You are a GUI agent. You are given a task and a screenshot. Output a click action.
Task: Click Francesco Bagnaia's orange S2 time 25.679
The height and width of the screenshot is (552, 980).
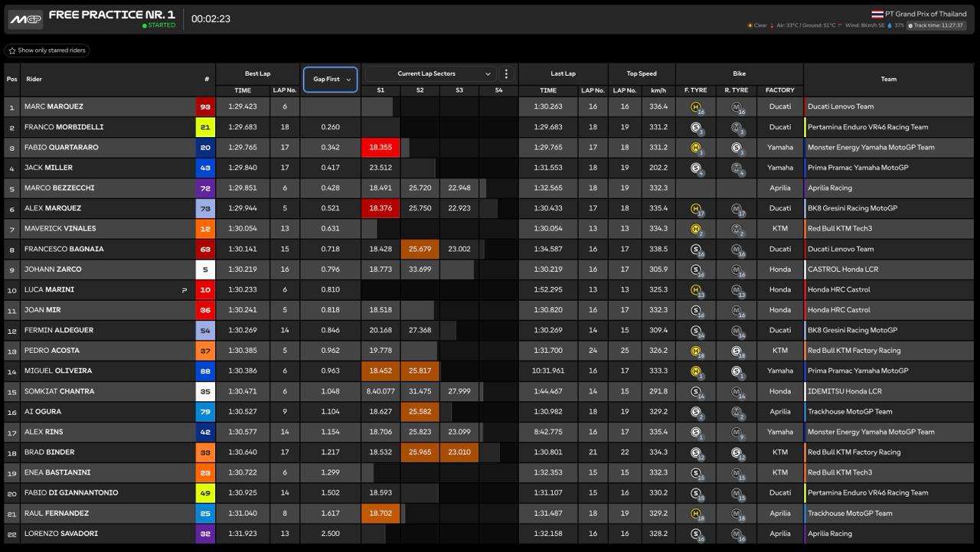tap(420, 250)
